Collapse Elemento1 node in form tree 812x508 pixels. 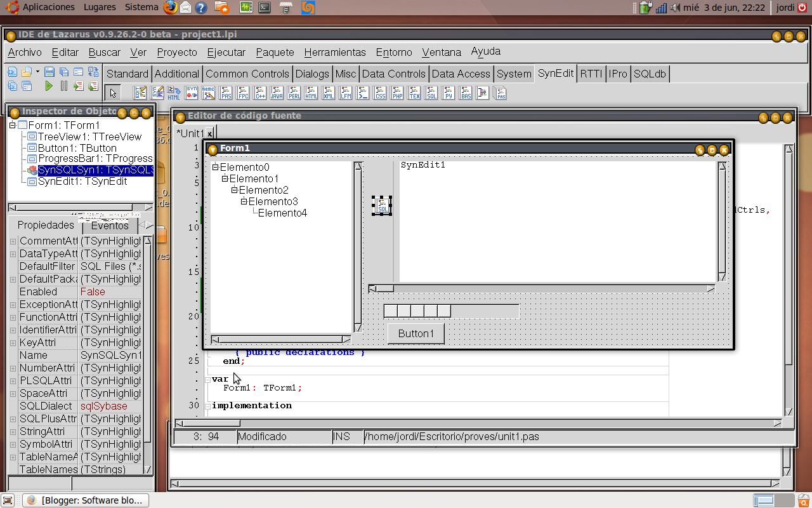[x=225, y=179]
